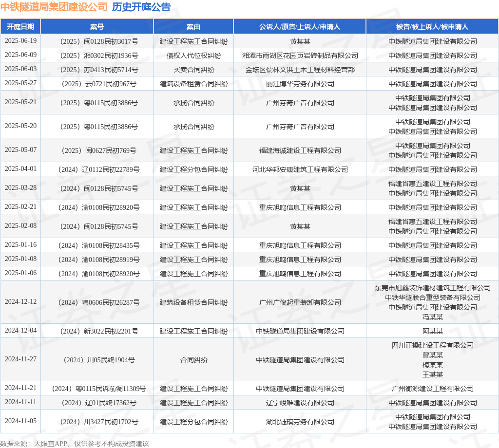Click defendant 梅某某
499x448 pixels.
pyautogui.click(x=433, y=365)
